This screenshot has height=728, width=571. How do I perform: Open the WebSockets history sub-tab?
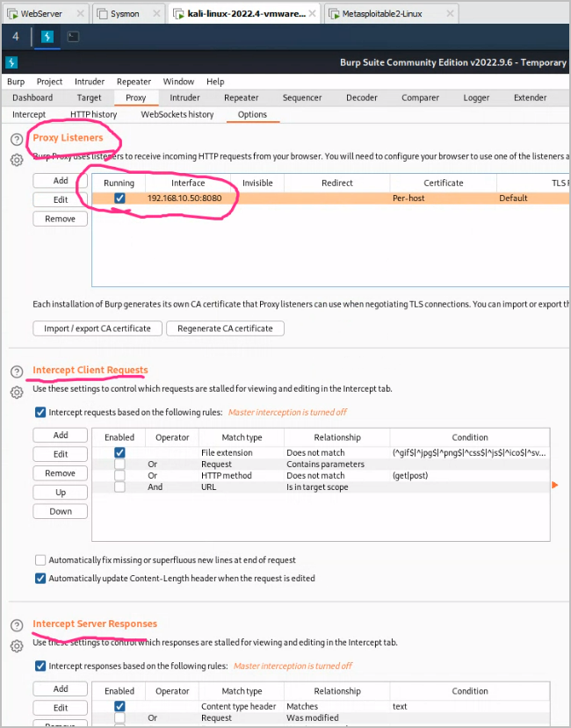pos(177,115)
